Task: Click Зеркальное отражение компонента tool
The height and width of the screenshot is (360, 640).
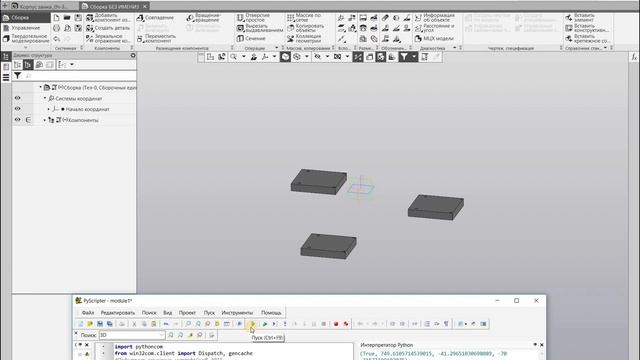Action: pyautogui.click(x=108, y=38)
